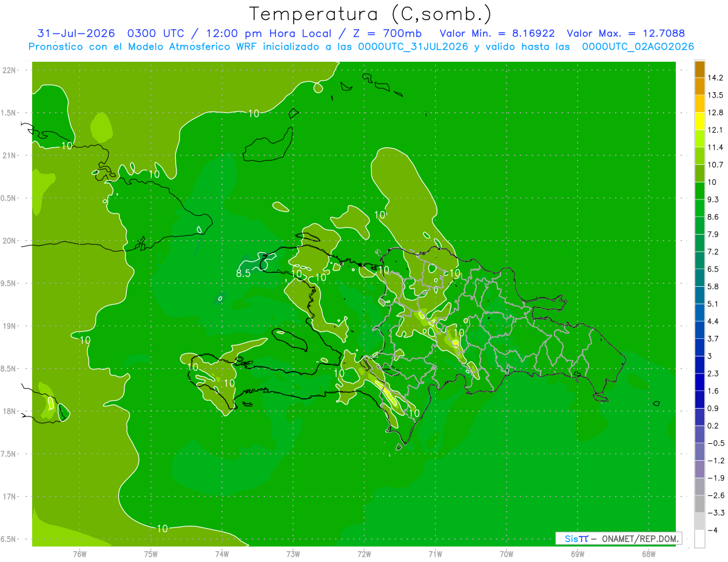
Task: Click the ONAMET/REP.DOM. logo box
Action: click(618, 538)
